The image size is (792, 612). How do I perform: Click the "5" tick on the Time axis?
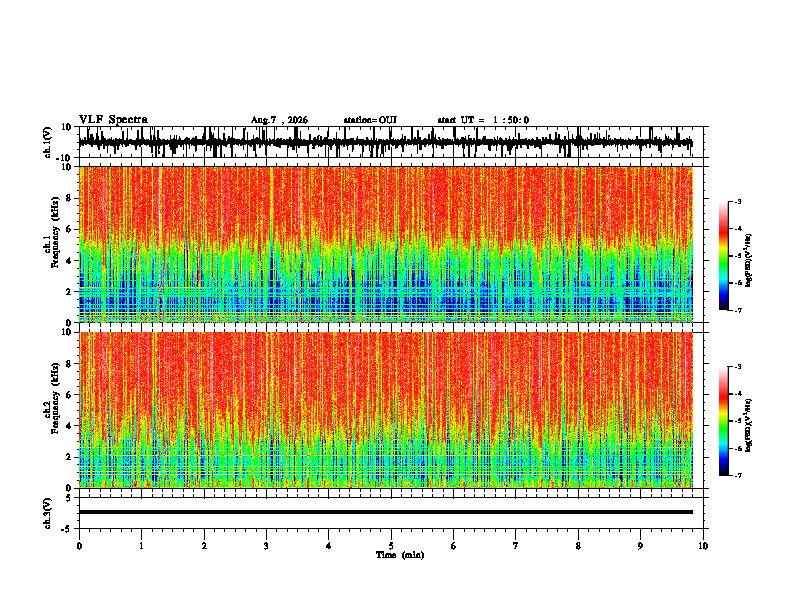point(391,546)
